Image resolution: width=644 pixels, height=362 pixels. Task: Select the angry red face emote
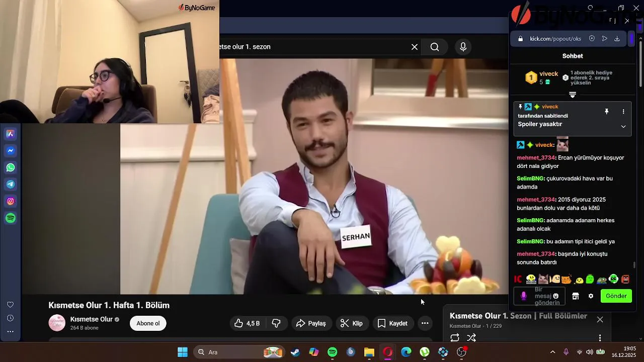pos(625,279)
